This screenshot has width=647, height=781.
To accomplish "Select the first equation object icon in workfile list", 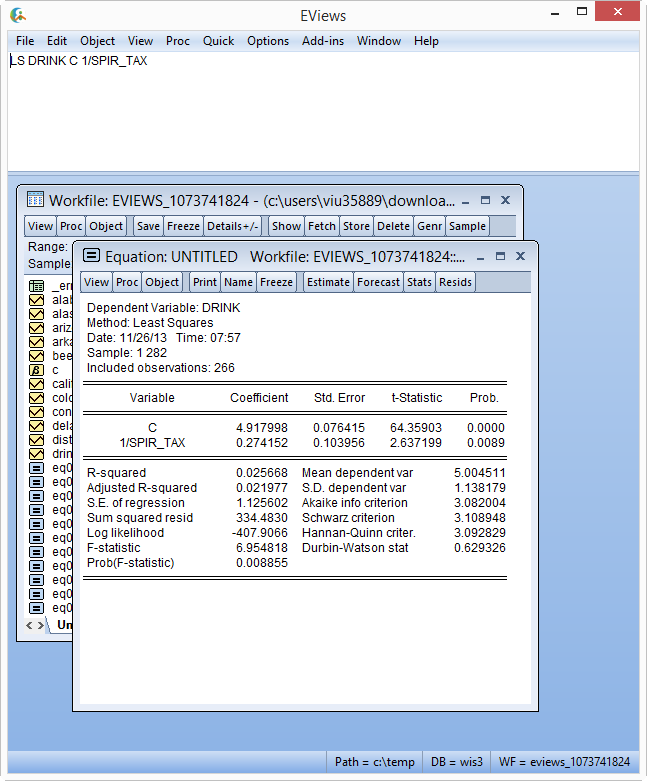I will (36, 468).
